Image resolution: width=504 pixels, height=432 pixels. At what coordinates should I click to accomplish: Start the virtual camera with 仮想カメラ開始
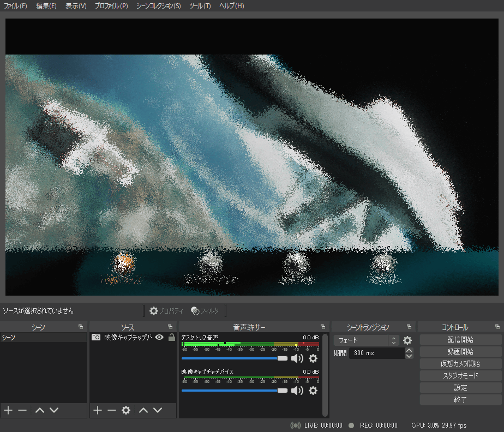click(x=460, y=363)
